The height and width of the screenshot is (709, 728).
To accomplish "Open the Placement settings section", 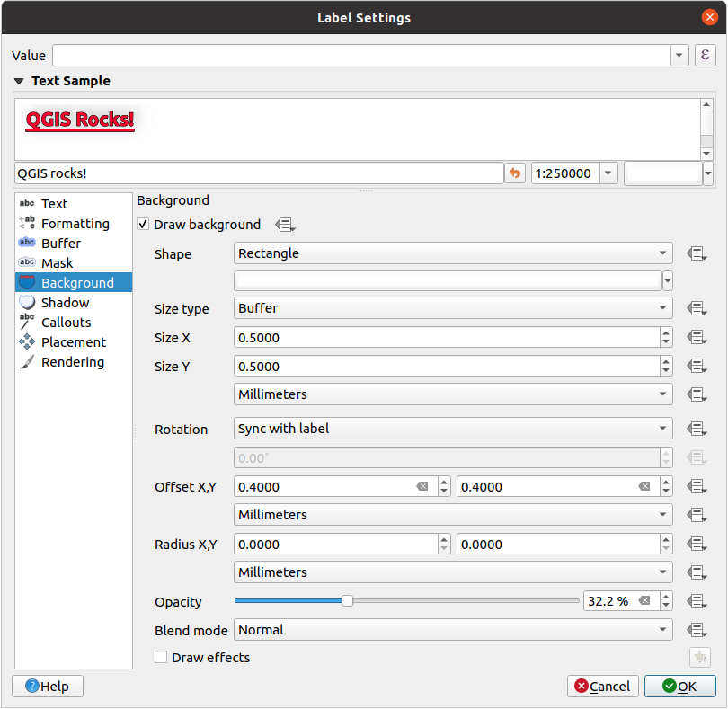I will (x=73, y=342).
